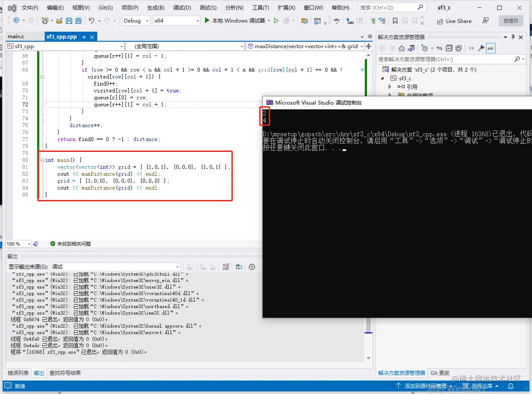Toggle auto-hide pin on Solution Explorer

tap(513, 37)
